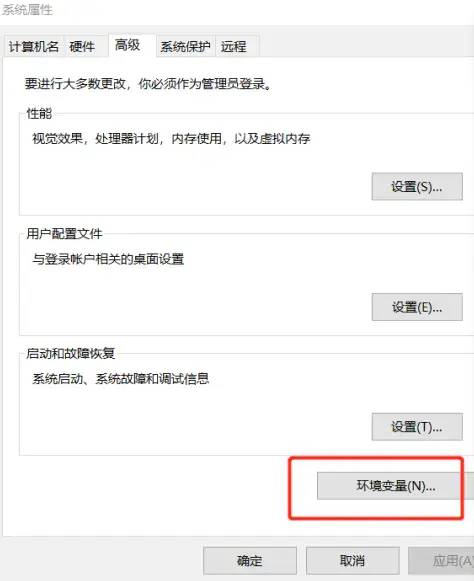Click the 用户配置文件 group label

(x=64, y=234)
